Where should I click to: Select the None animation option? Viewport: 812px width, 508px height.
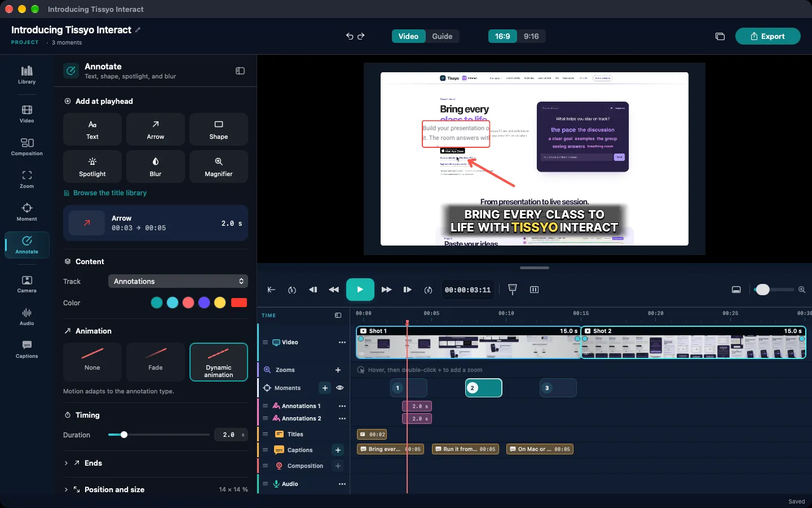[92, 362]
